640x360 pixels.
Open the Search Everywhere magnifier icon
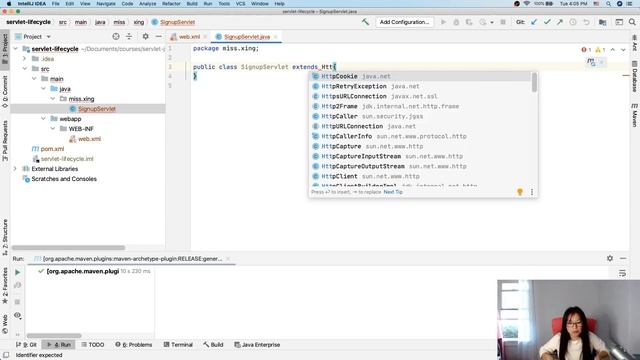[632, 22]
